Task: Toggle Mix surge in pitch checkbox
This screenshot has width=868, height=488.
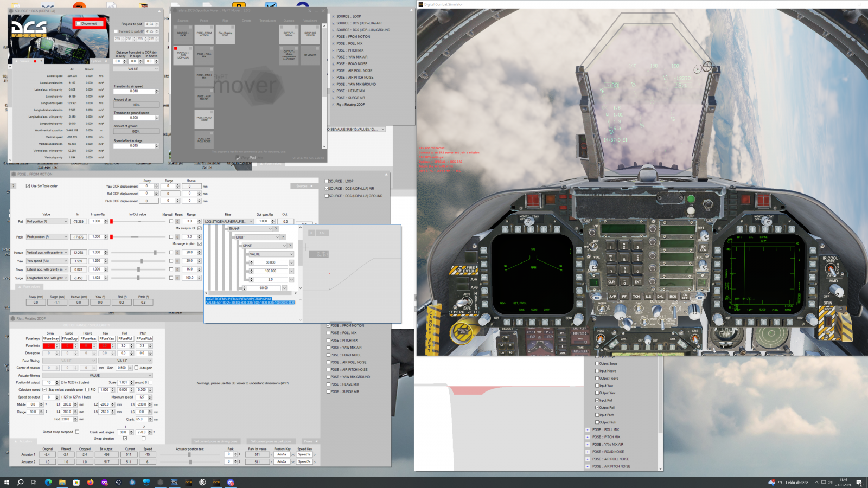Action: (x=200, y=244)
